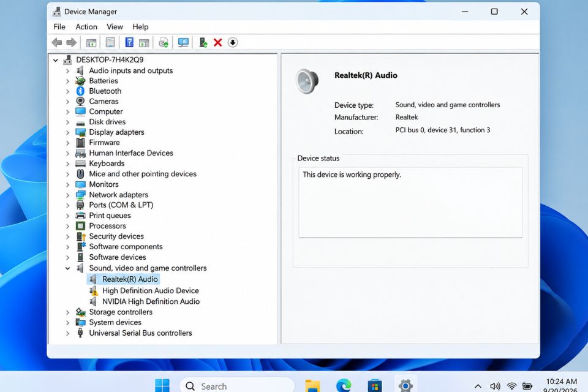Open the View menu
This screenshot has width=588, height=392.
coord(115,26)
